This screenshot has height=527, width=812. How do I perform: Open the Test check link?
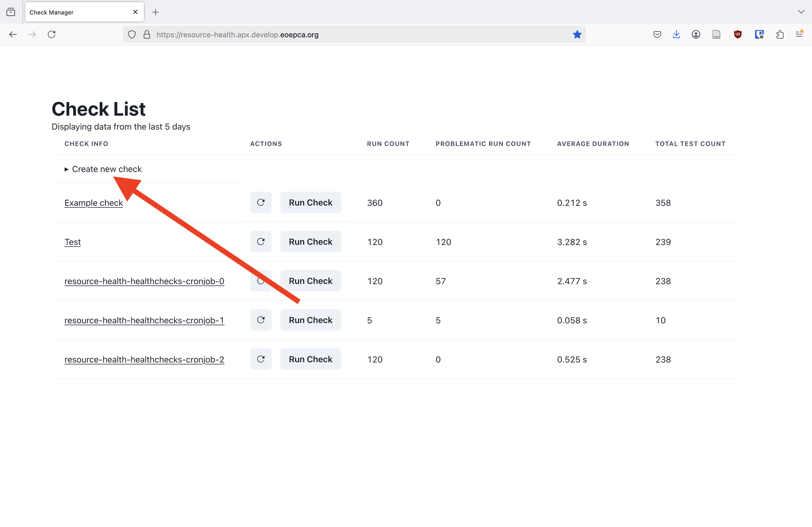click(73, 242)
